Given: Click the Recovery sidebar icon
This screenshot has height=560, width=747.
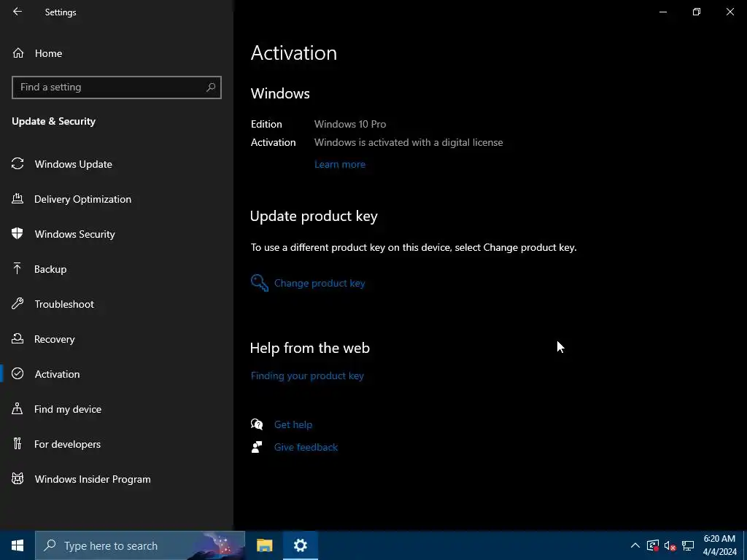Looking at the screenshot, I should (18, 338).
